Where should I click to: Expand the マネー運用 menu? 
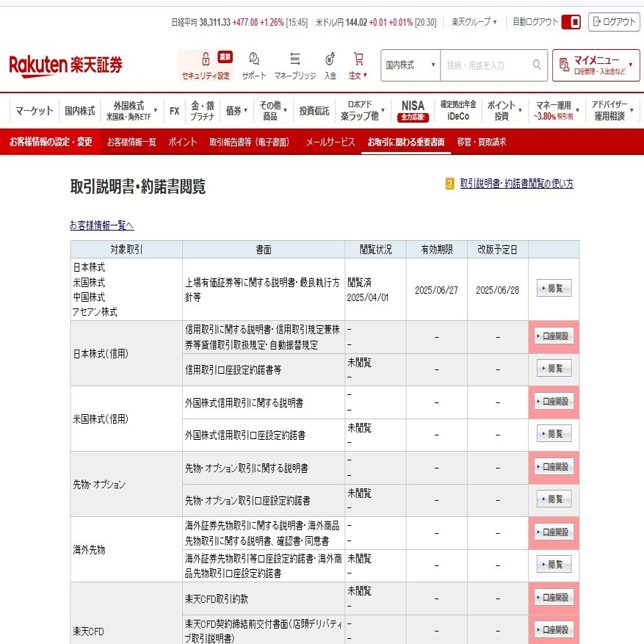click(x=557, y=110)
